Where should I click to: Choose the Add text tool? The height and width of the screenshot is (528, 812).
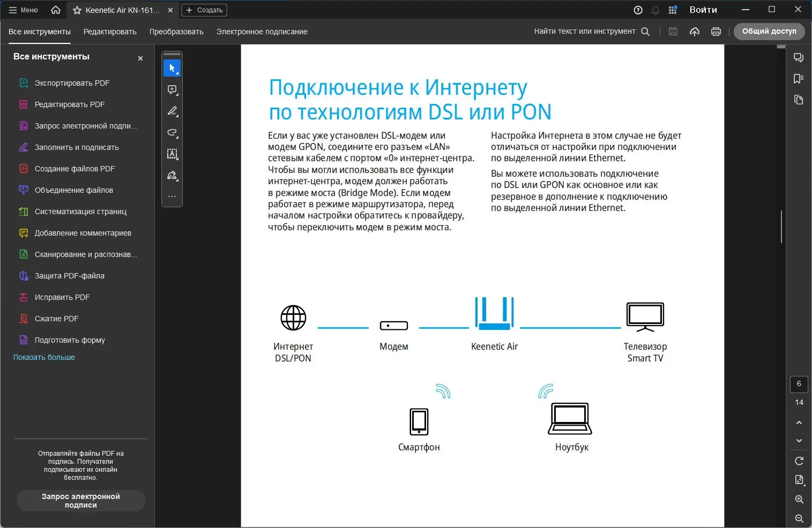172,154
